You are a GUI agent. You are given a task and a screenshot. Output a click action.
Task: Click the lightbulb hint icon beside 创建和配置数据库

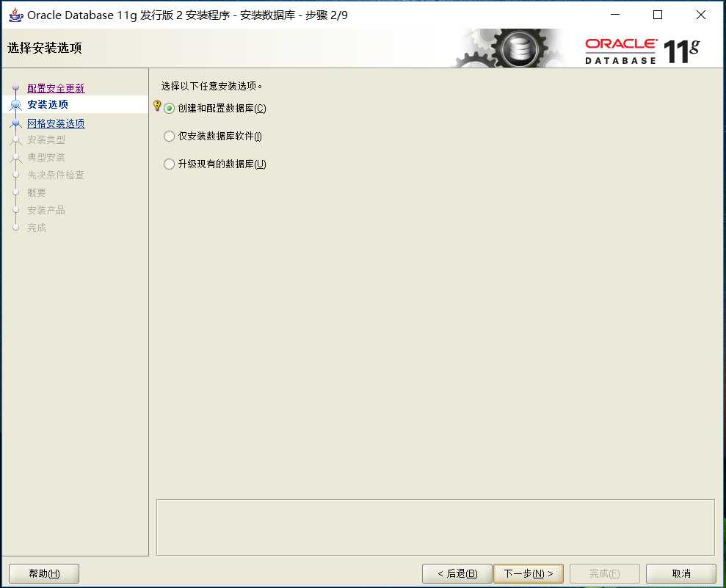tap(157, 106)
